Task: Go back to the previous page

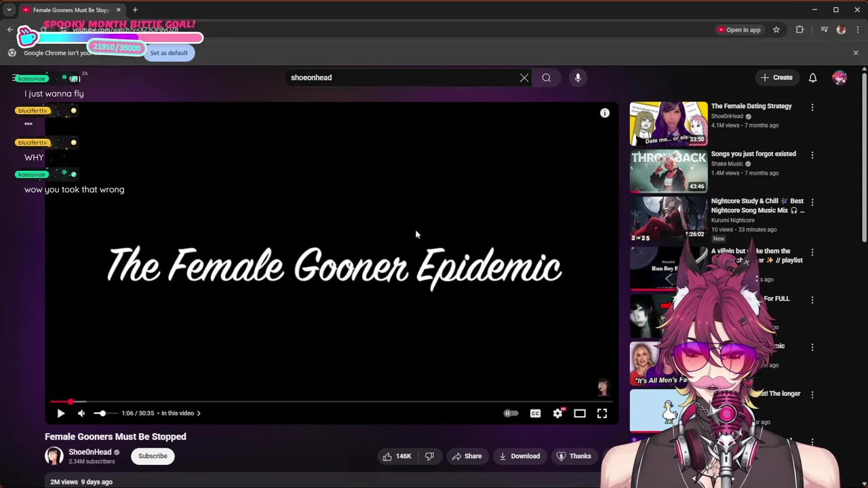Action: [x=9, y=30]
